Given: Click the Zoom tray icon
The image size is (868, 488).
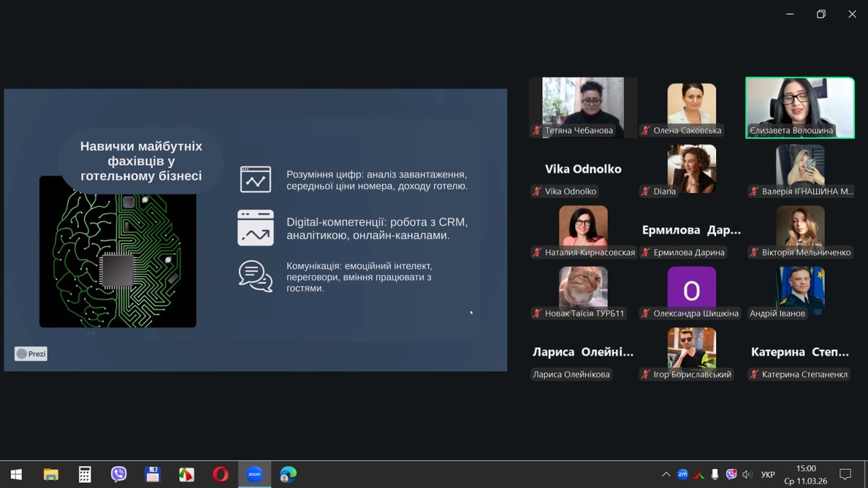Looking at the screenshot, I should [x=682, y=474].
